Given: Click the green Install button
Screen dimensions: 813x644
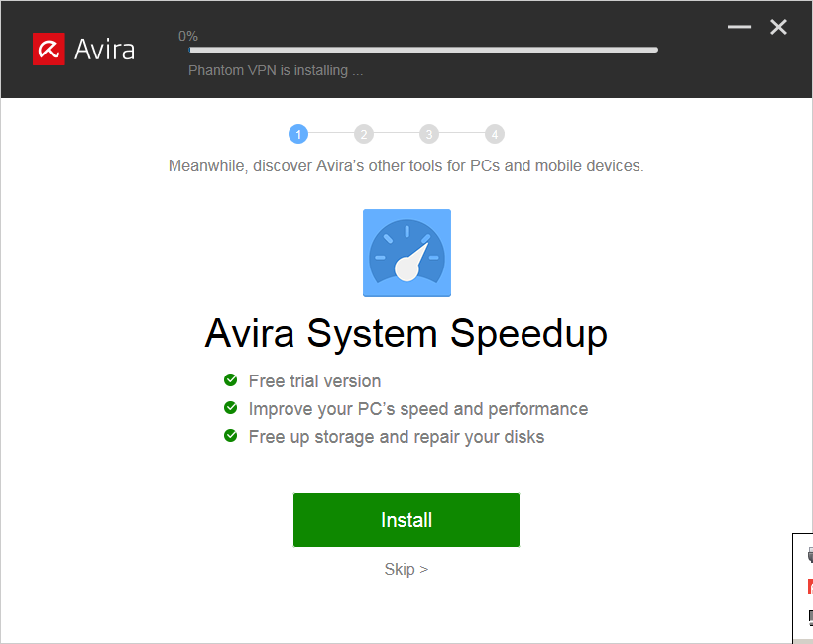Looking at the screenshot, I should 406,519.
